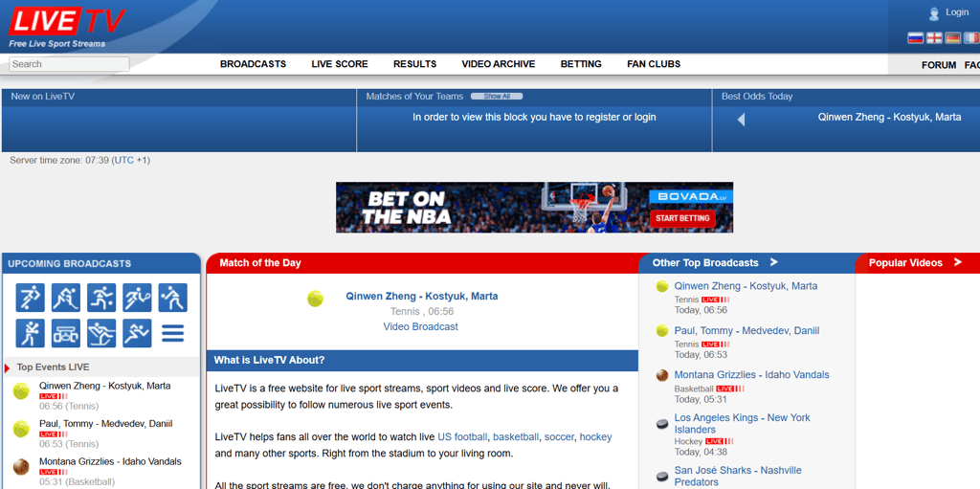The height and width of the screenshot is (489, 980).
Task: Click the Login link
Action: (x=957, y=12)
